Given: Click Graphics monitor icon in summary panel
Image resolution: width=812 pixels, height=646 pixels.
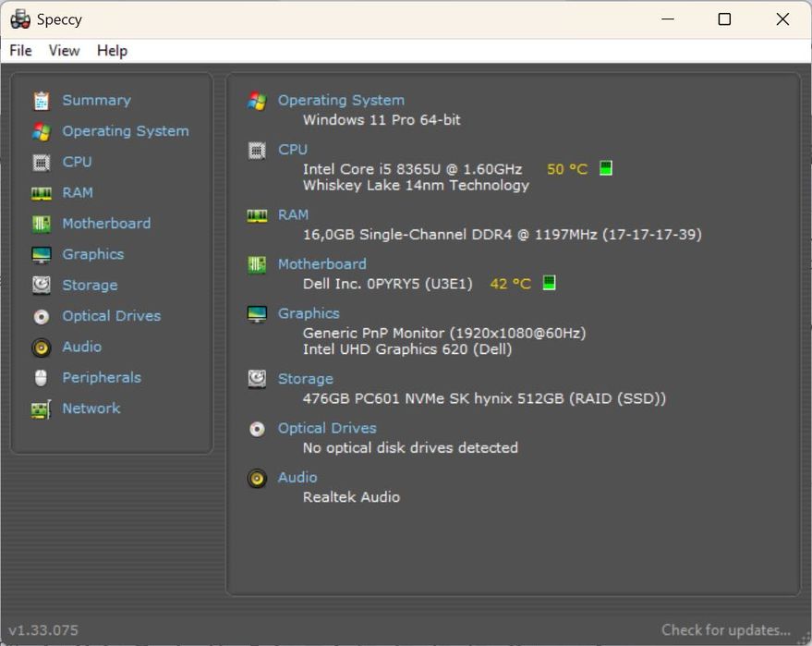Looking at the screenshot, I should (x=257, y=314).
